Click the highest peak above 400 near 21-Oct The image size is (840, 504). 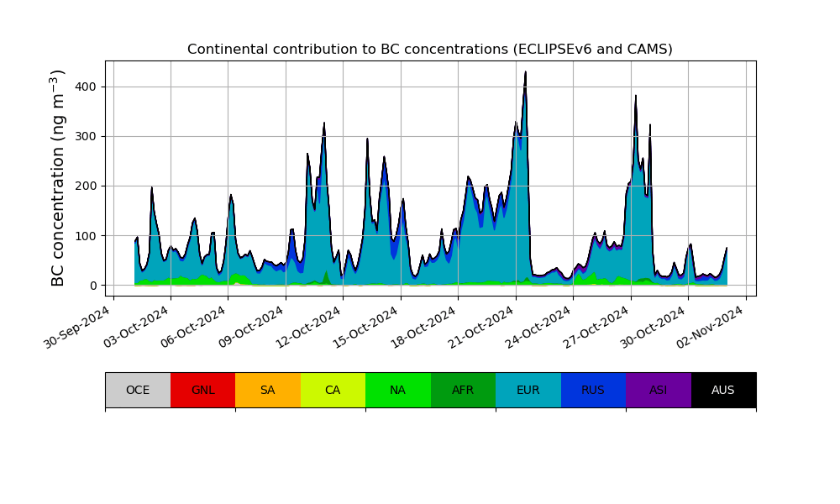(526, 72)
